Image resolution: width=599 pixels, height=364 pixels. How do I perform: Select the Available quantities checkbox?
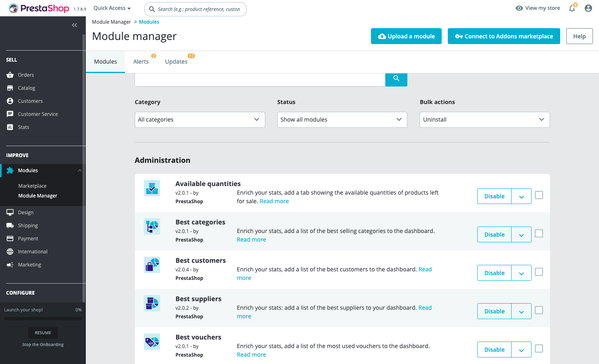[539, 195]
